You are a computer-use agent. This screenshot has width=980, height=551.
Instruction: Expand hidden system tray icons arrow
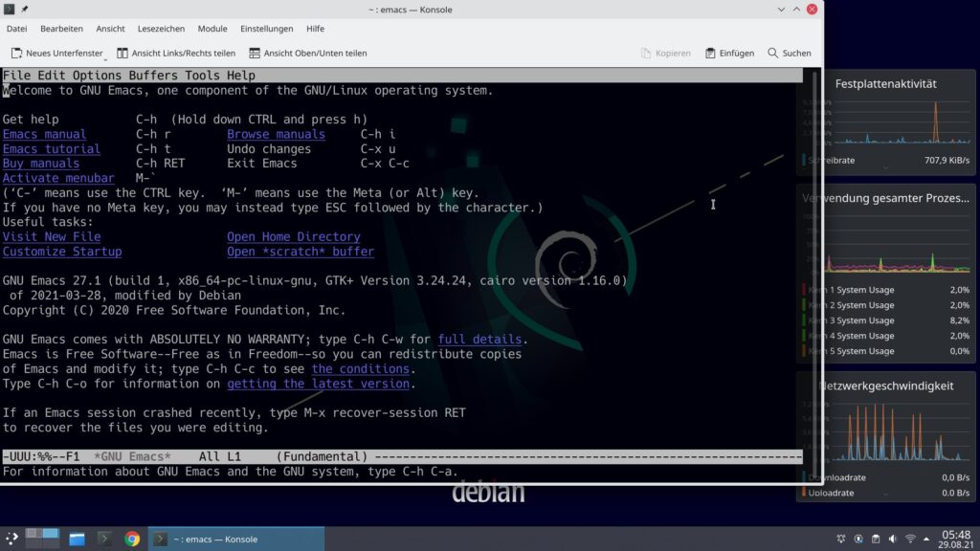coord(926,539)
